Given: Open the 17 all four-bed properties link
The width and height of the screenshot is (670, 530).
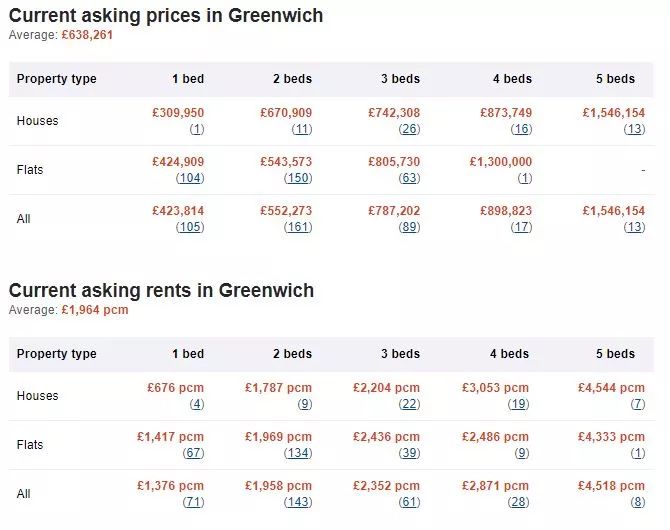Looking at the screenshot, I should (x=521, y=227).
